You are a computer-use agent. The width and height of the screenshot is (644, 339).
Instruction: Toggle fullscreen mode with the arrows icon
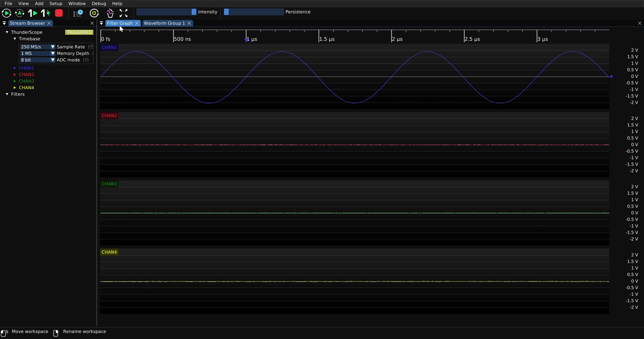point(124,13)
